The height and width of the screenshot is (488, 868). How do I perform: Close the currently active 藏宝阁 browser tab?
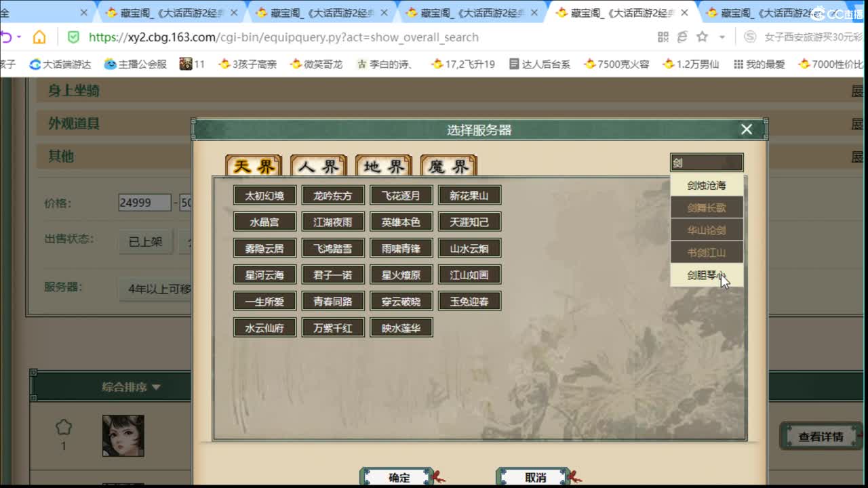pos(684,13)
